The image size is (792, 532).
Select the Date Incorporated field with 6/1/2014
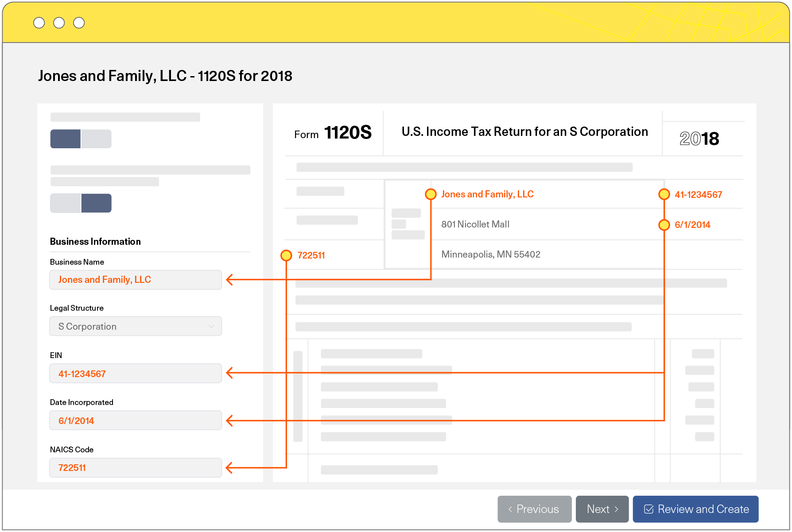click(x=135, y=420)
